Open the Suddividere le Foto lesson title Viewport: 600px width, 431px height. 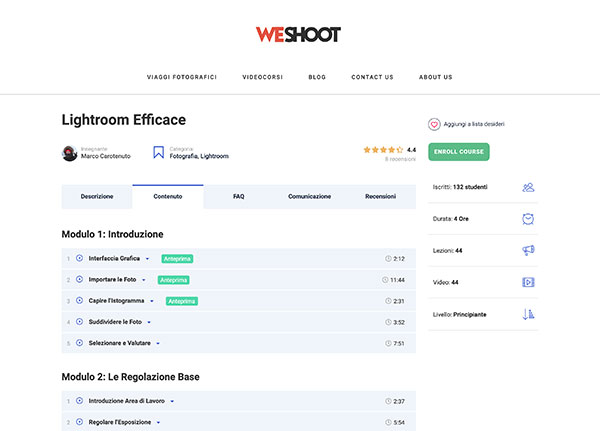pyautogui.click(x=115, y=322)
